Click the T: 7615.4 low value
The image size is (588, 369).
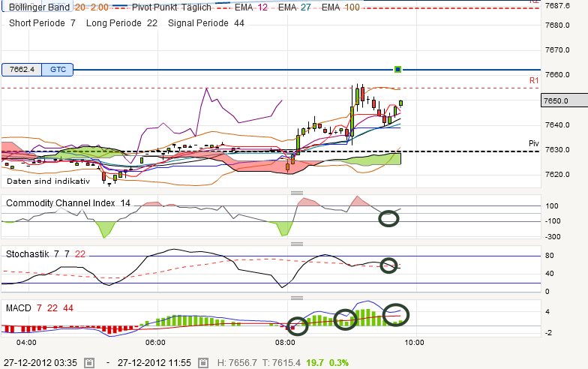coord(281,363)
